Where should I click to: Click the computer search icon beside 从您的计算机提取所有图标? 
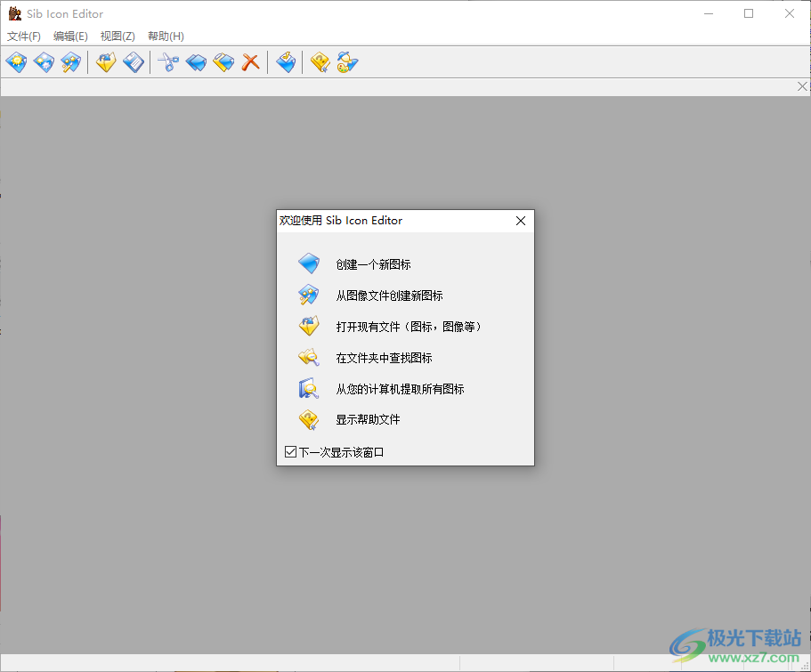pos(309,388)
